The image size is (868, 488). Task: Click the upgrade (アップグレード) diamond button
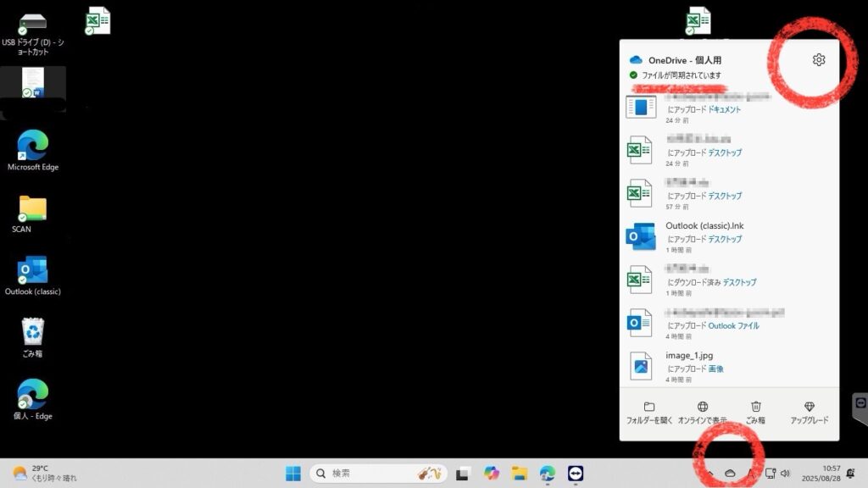pyautogui.click(x=809, y=413)
